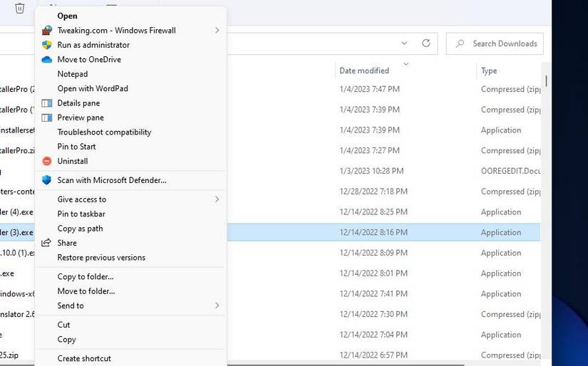
Task: Select Open with WordPad
Action: pos(93,89)
